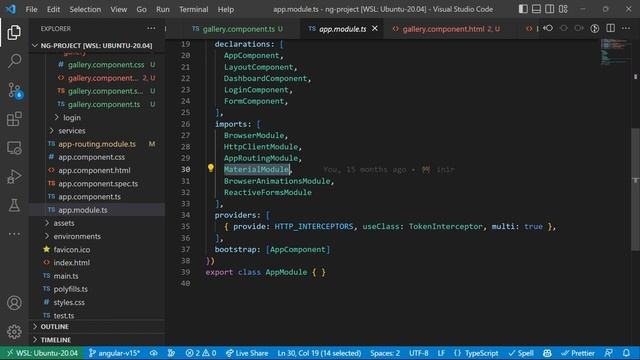Start Live Share session
This screenshot has width=640, height=360.
pos(247,353)
